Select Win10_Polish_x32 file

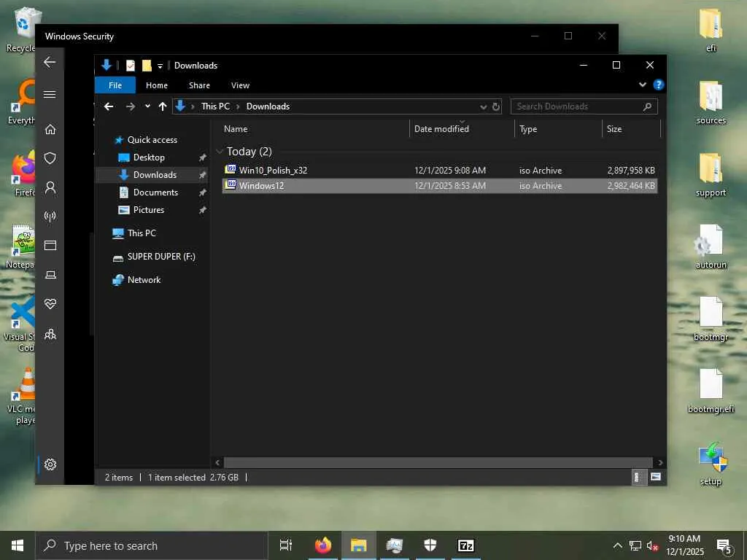440,170
